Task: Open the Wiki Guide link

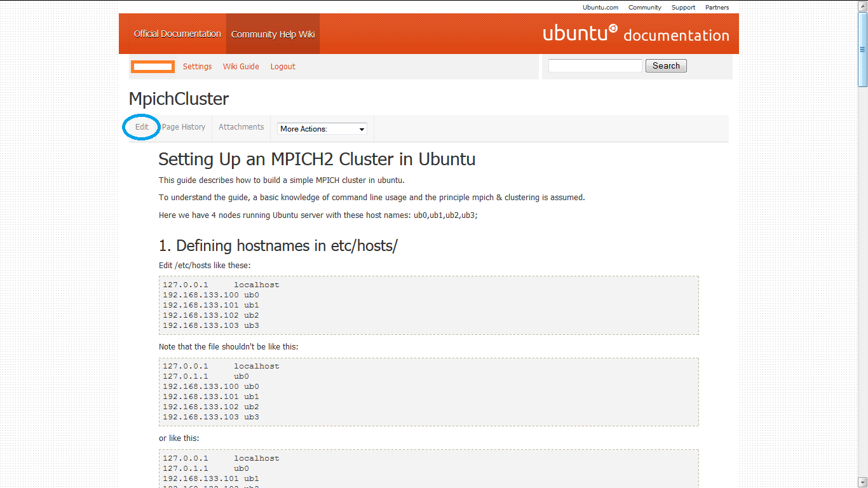Action: 241,67
